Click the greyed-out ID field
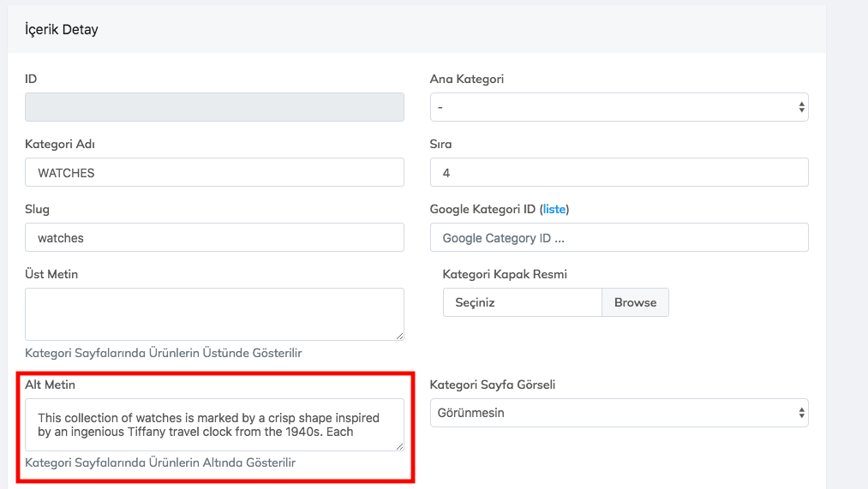Screen dimensions: 868x489 click(x=214, y=107)
